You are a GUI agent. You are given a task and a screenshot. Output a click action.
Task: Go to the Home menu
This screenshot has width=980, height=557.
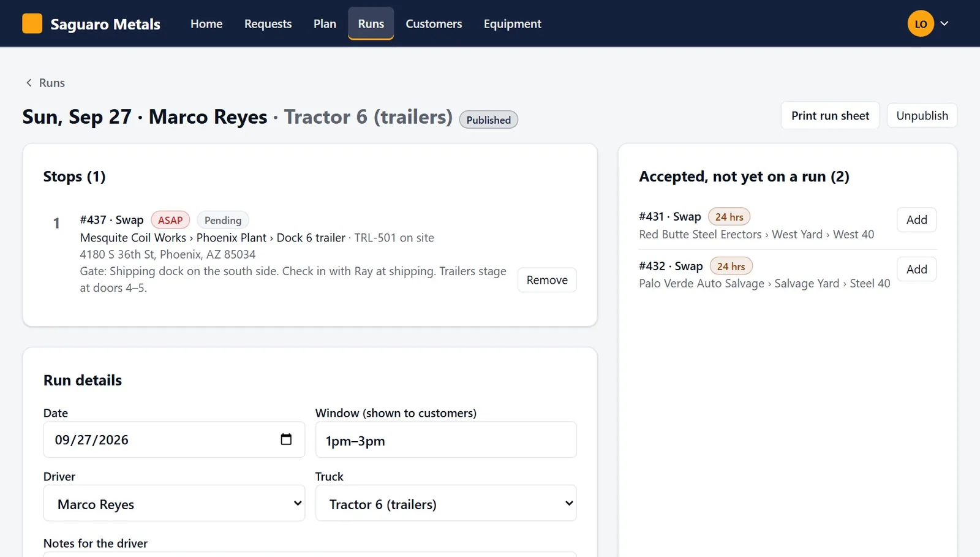point(206,24)
